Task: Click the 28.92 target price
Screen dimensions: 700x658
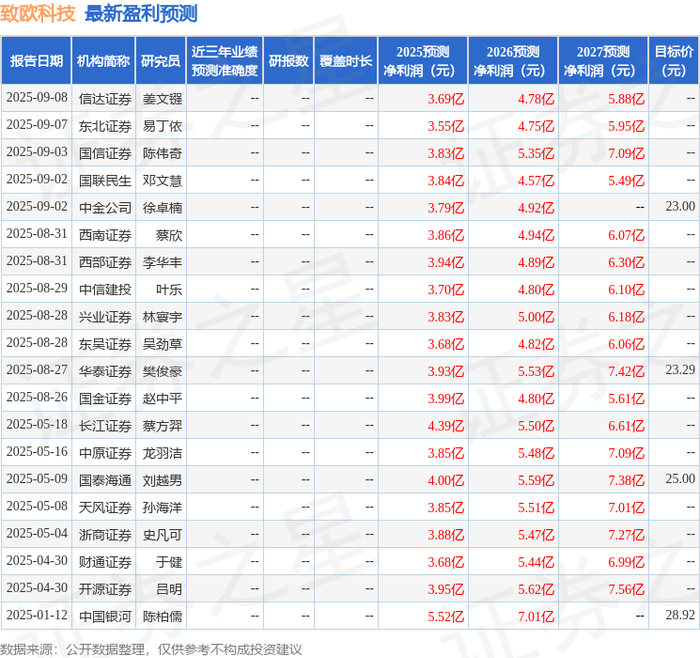Action: (680, 615)
